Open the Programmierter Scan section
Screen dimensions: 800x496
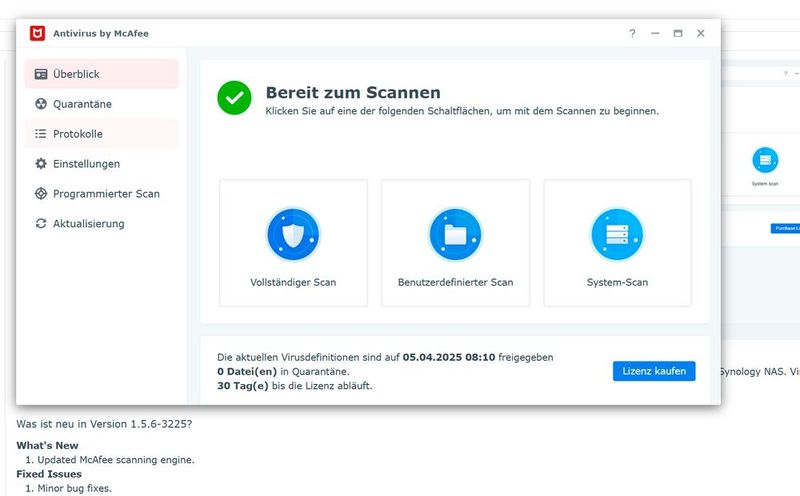pyautogui.click(x=102, y=194)
